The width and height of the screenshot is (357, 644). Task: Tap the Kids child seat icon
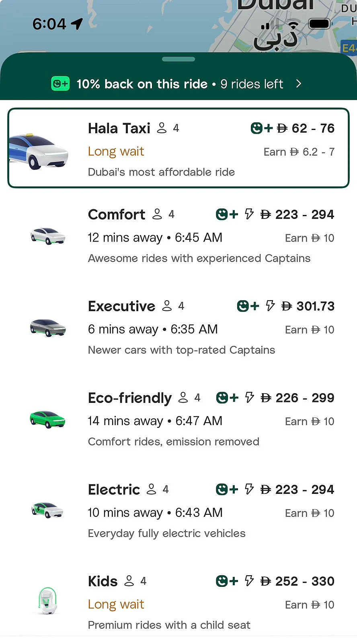tap(47, 601)
